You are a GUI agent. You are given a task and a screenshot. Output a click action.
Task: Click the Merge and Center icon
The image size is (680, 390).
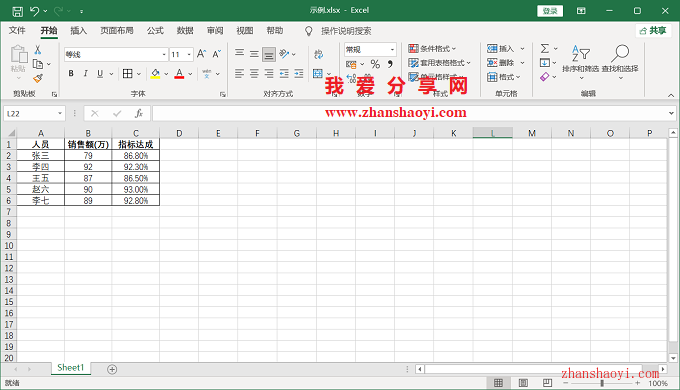pos(318,73)
